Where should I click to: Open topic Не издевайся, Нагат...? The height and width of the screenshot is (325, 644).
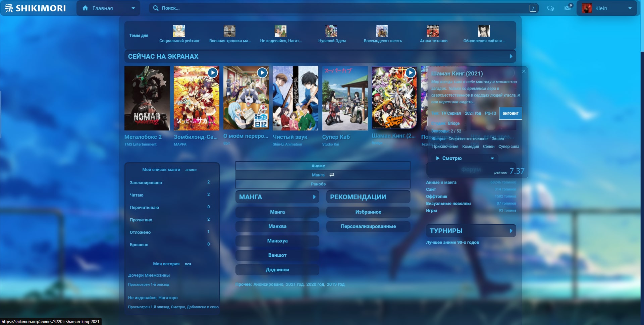point(281,41)
